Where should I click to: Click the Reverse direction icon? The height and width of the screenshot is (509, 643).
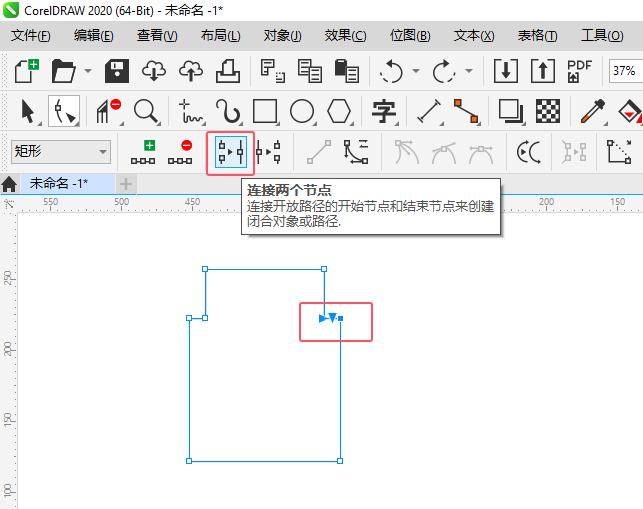pos(529,152)
